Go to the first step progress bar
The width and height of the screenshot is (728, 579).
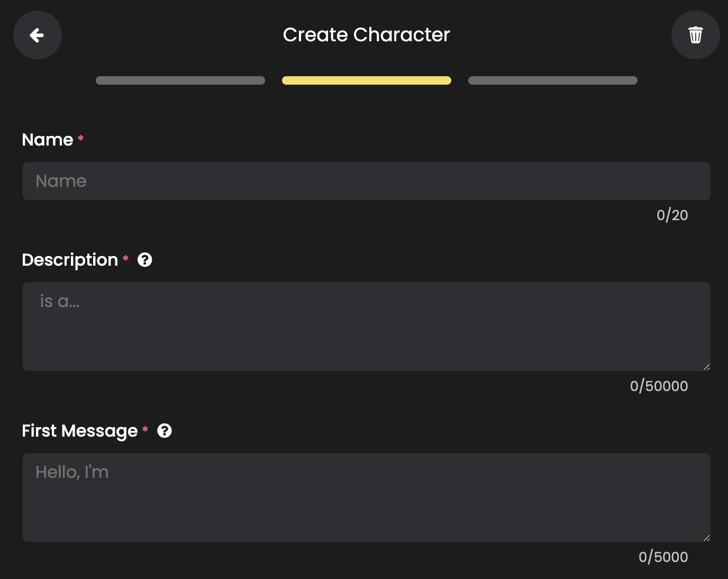click(x=180, y=80)
